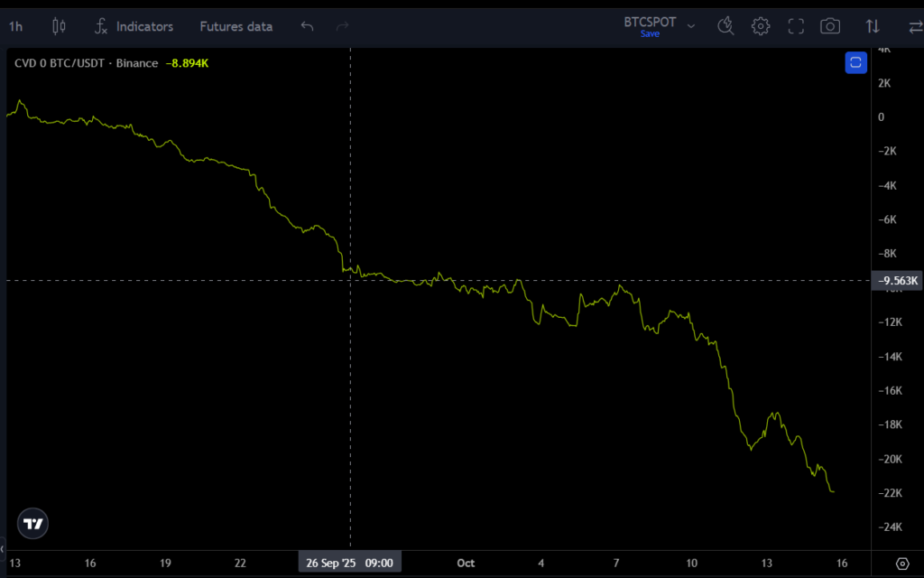Undo the last chart action

[307, 26]
